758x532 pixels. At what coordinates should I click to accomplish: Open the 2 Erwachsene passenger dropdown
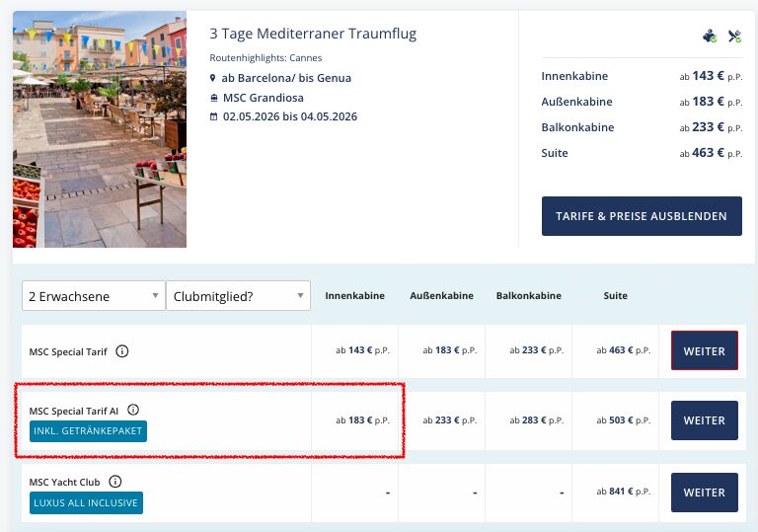click(x=94, y=296)
